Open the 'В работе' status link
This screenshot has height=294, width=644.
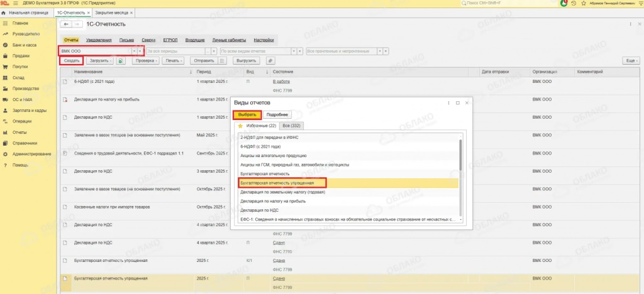coord(281,82)
